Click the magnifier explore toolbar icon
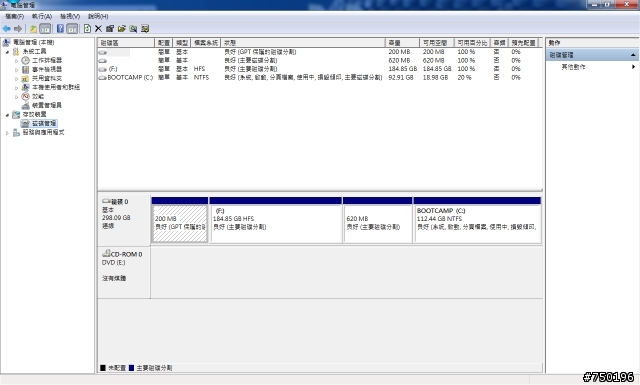The image size is (640, 385). coord(133,29)
